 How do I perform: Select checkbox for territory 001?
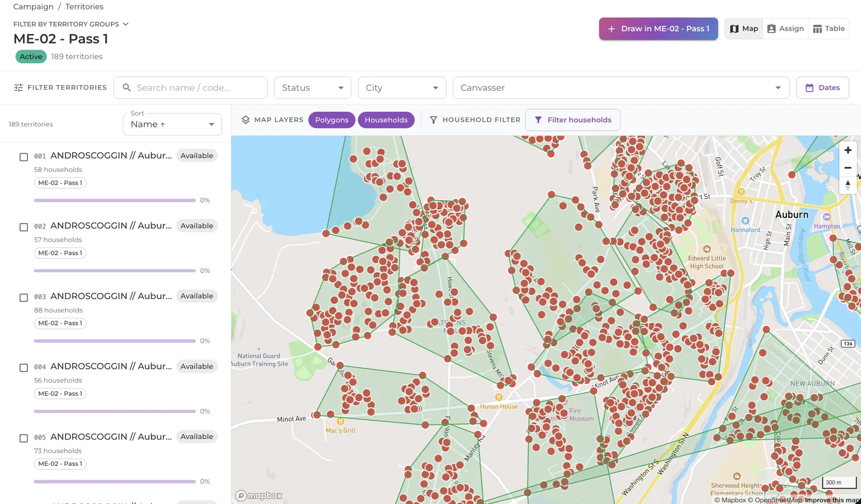click(x=24, y=157)
